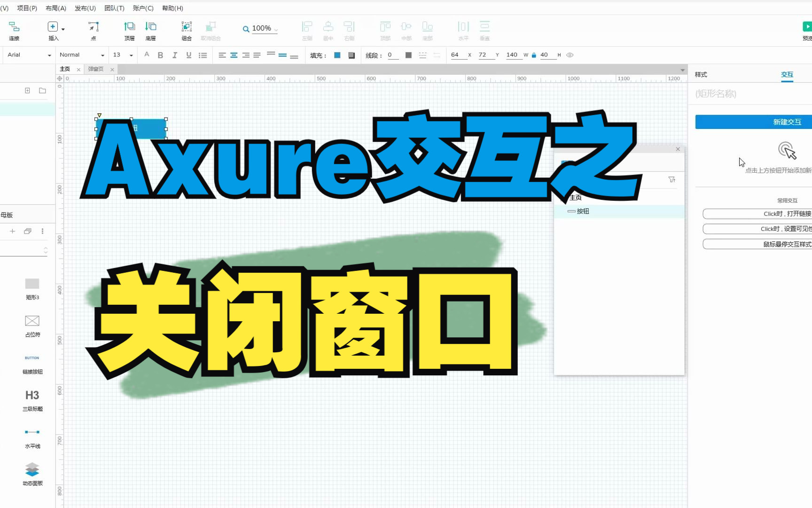Viewport: 812px width, 508px height.
Task: Toggle bold formatting
Action: [160, 55]
